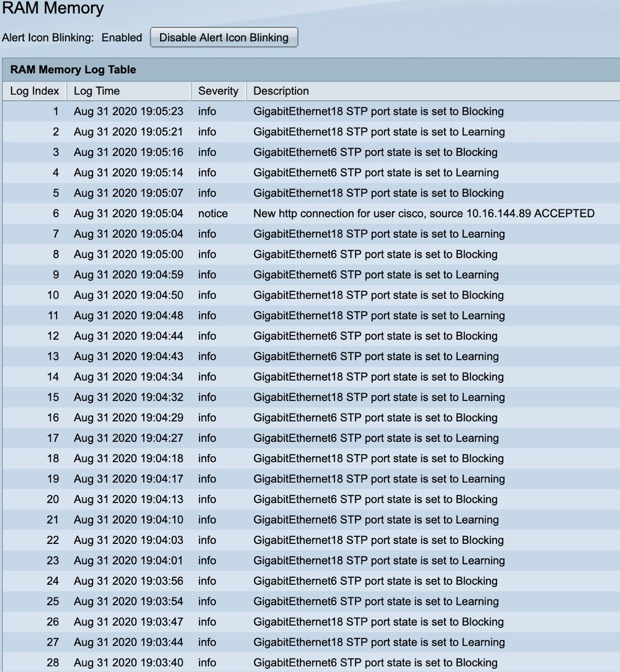Click log time Aug 31 2020 19:05:00

point(129,255)
